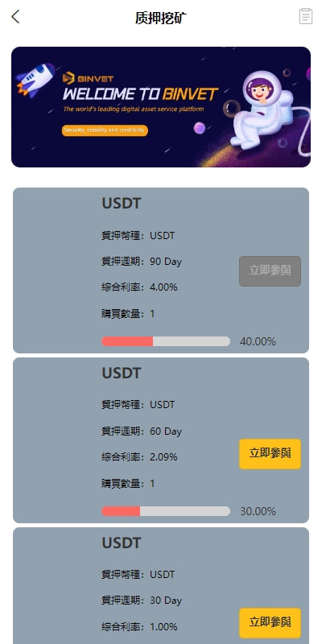
Task: Select the 质押挖矿 page title
Action: (x=161, y=18)
